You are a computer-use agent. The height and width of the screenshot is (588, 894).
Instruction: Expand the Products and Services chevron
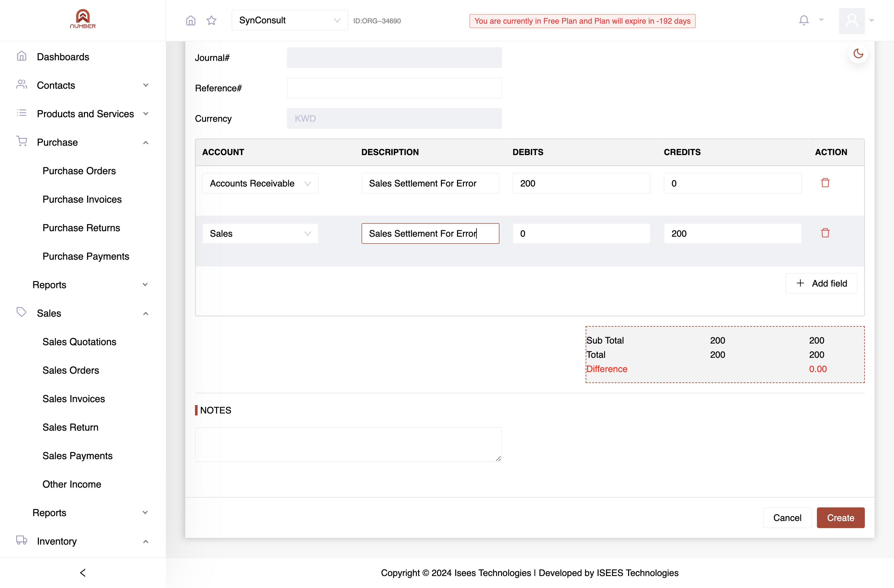(x=146, y=114)
